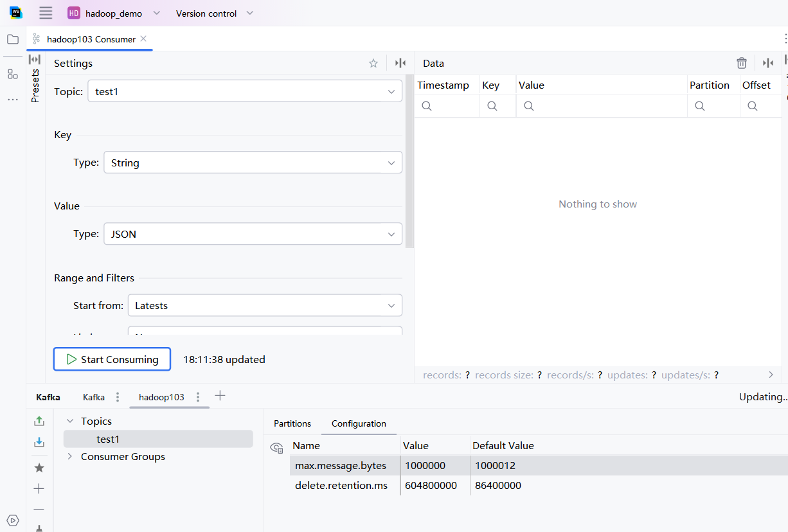Click the HD project badge icon
The image size is (788, 532).
pyautogui.click(x=74, y=13)
